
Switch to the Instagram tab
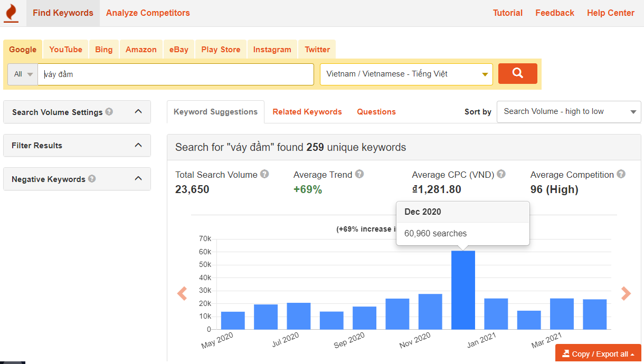pyautogui.click(x=272, y=50)
